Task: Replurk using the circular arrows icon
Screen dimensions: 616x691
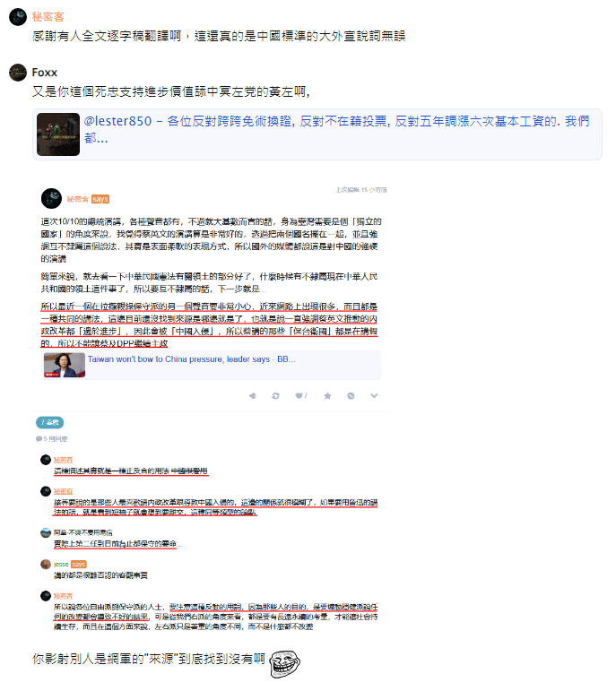Action: point(275,396)
